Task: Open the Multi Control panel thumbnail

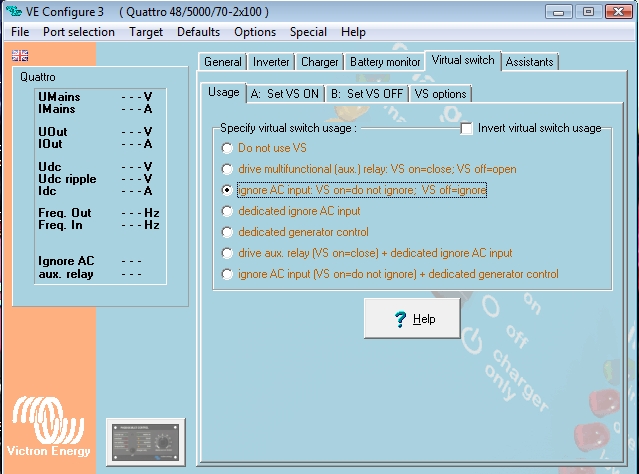Action: 145,442
